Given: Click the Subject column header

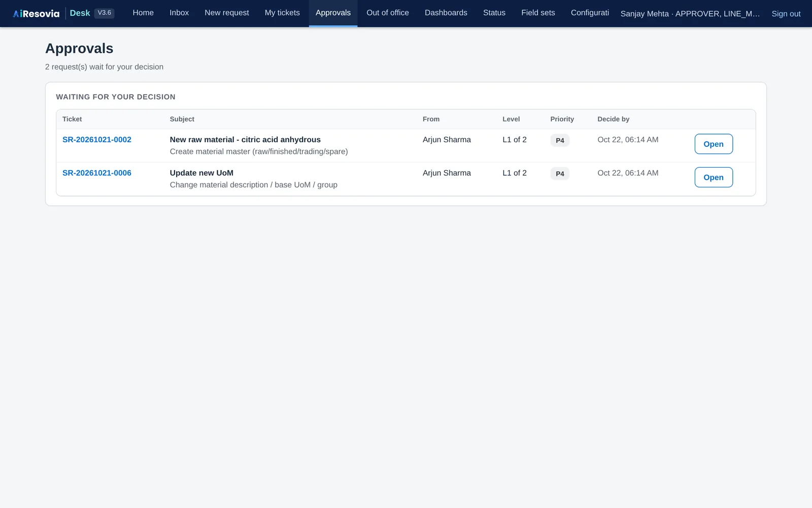Looking at the screenshot, I should [x=182, y=119].
